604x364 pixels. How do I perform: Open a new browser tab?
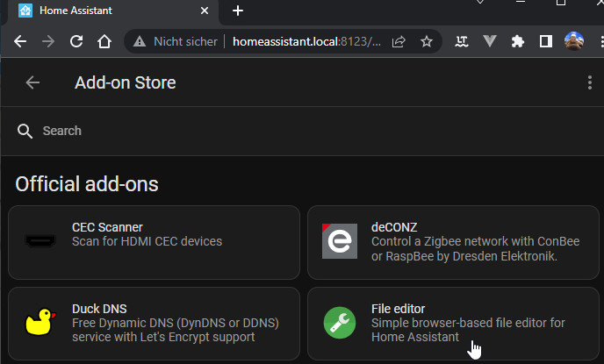pyautogui.click(x=237, y=11)
